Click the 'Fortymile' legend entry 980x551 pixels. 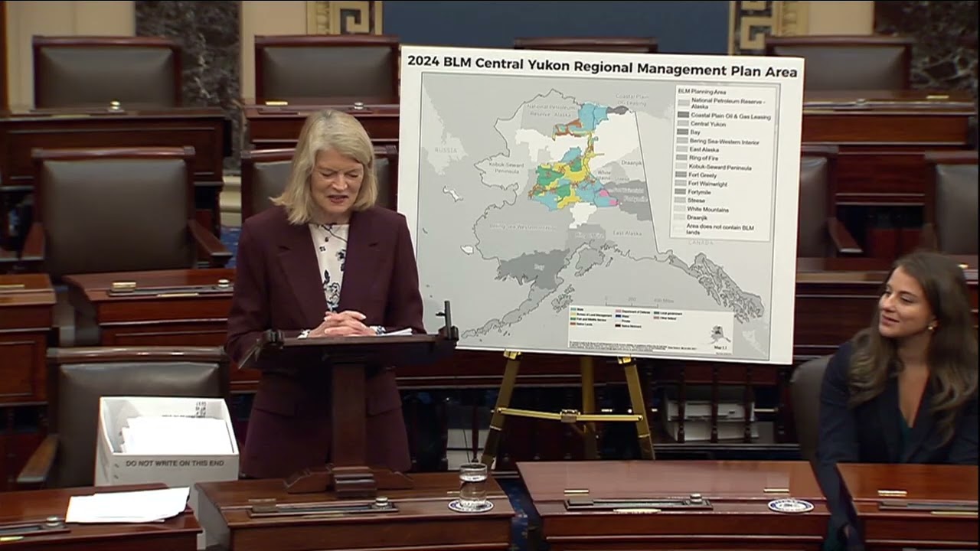coord(693,192)
